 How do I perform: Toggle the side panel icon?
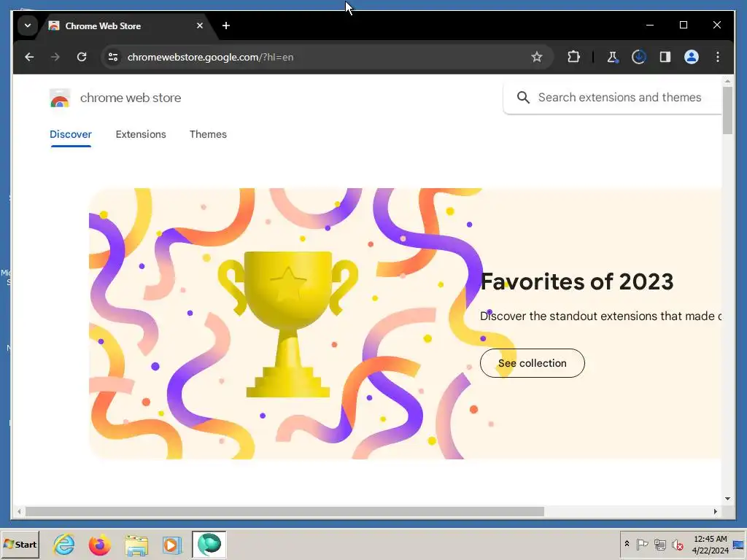point(665,57)
